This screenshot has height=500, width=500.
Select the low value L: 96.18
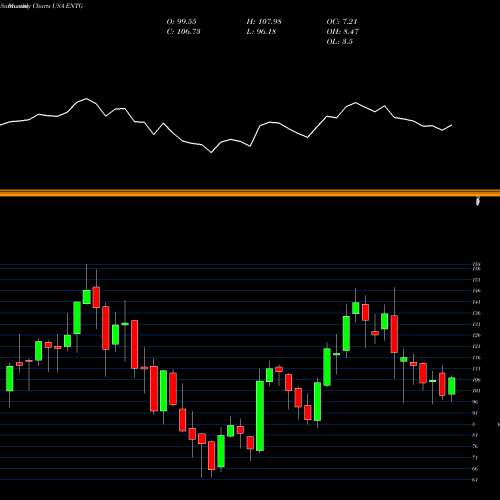point(261,32)
